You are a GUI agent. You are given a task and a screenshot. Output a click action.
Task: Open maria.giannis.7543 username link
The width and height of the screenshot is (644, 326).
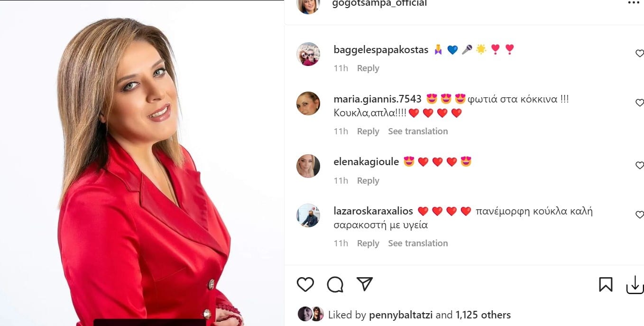click(x=377, y=99)
